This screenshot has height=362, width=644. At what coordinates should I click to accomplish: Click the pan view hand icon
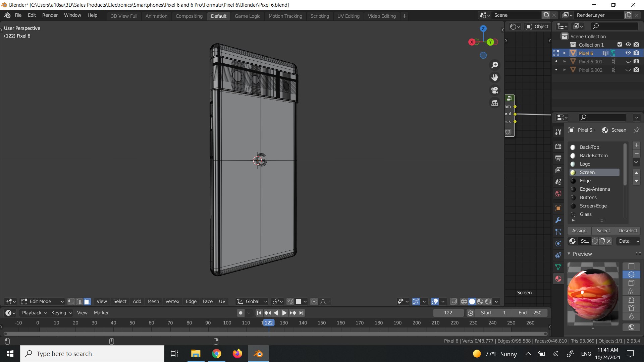[495, 77]
